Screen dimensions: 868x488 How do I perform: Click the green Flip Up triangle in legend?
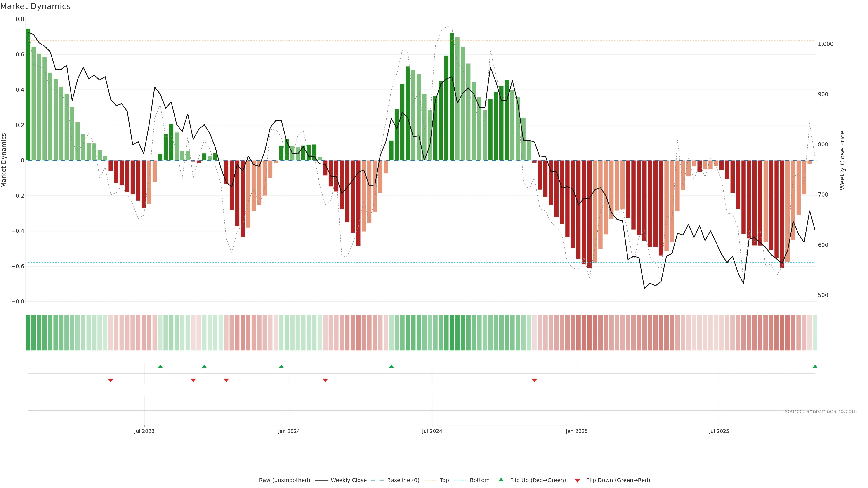[x=501, y=480]
